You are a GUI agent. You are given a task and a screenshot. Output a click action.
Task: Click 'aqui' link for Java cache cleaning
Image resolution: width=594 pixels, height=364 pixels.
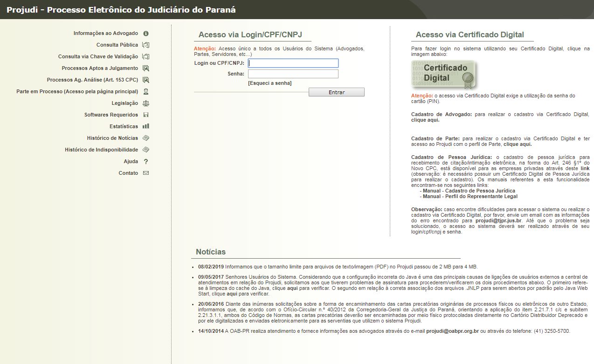point(292,289)
